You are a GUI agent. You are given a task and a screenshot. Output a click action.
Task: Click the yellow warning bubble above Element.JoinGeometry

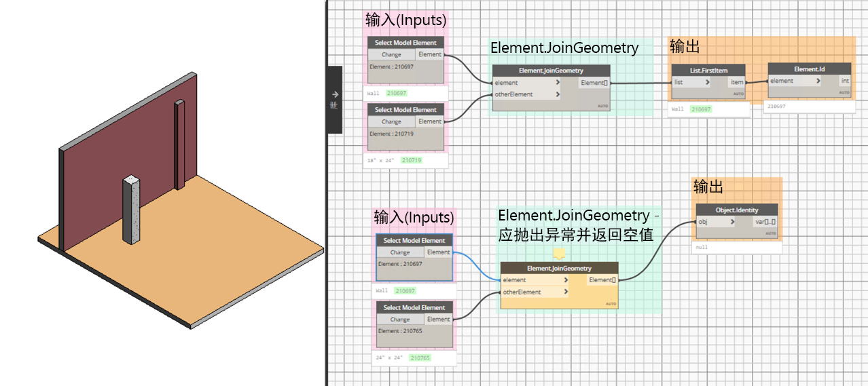559,254
